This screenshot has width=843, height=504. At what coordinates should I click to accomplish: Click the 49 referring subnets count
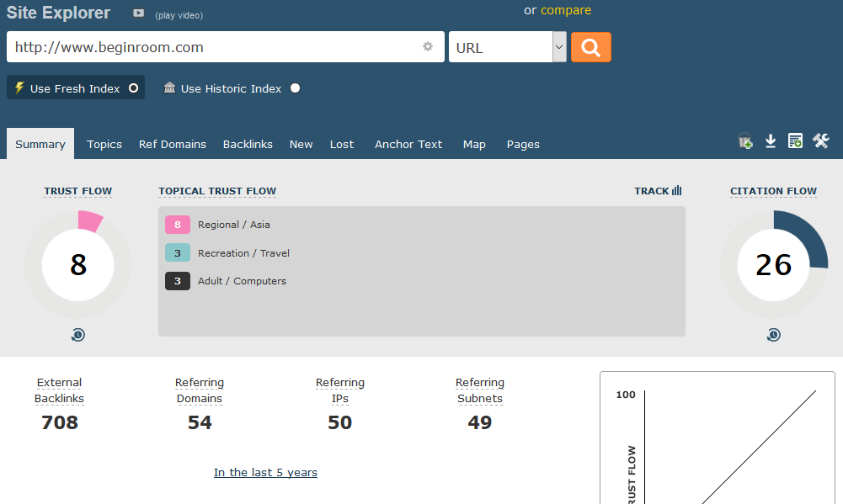[x=480, y=422]
